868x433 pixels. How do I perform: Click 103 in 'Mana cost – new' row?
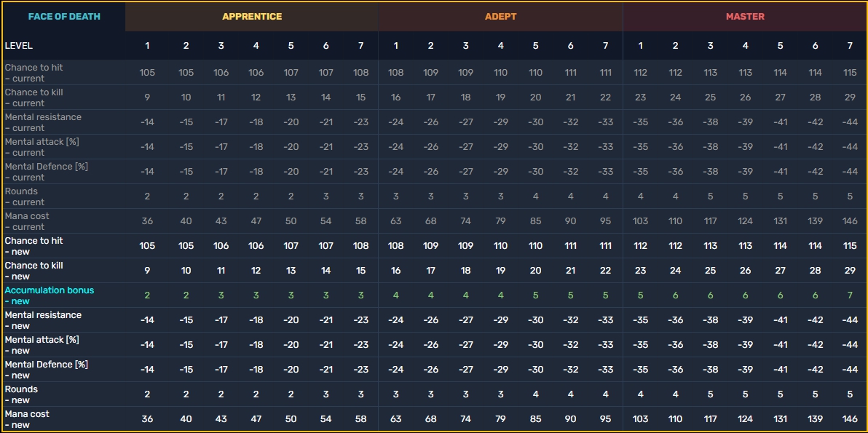click(x=640, y=419)
